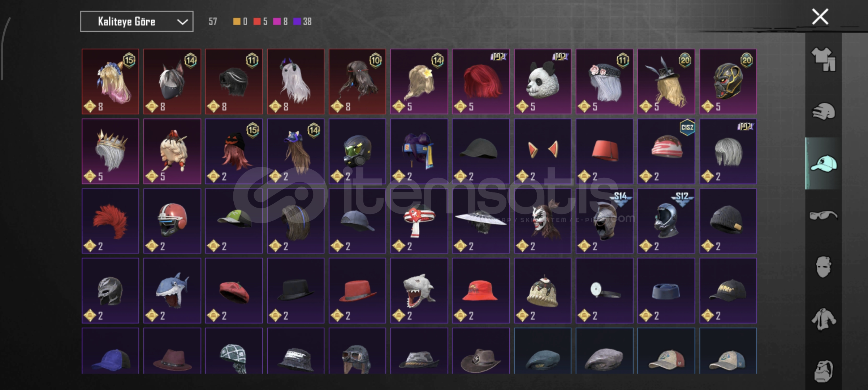This screenshot has width=868, height=390.
Task: Open the outfit set category icon
Action: [x=823, y=59]
